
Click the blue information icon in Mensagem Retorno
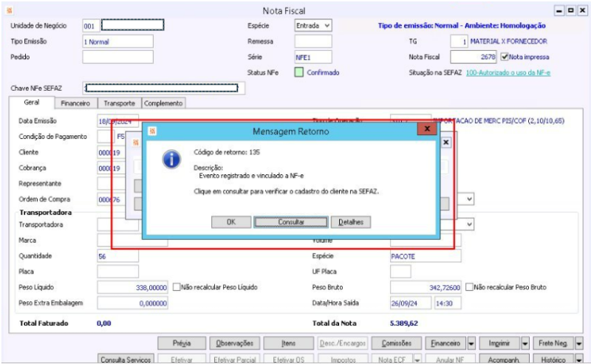click(x=171, y=159)
